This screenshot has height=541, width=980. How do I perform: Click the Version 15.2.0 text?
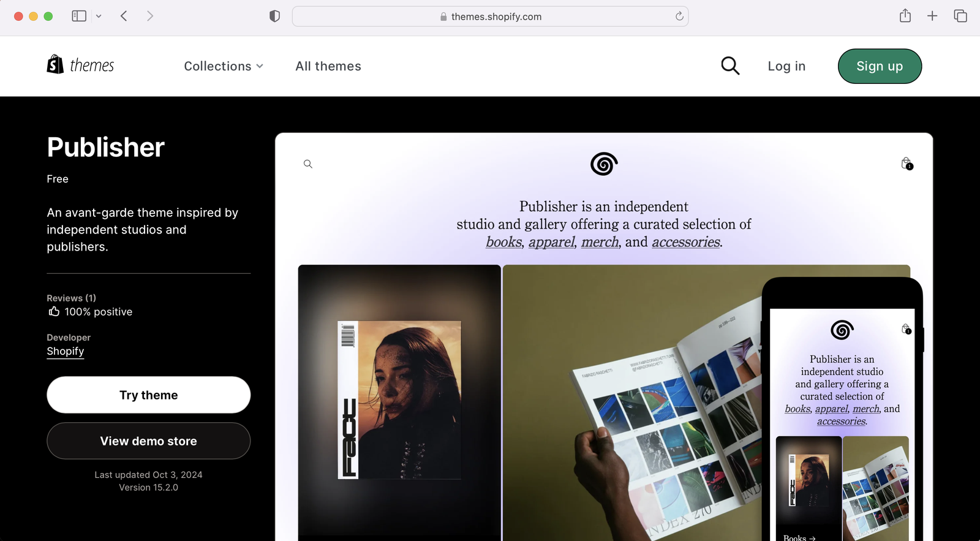(x=148, y=488)
